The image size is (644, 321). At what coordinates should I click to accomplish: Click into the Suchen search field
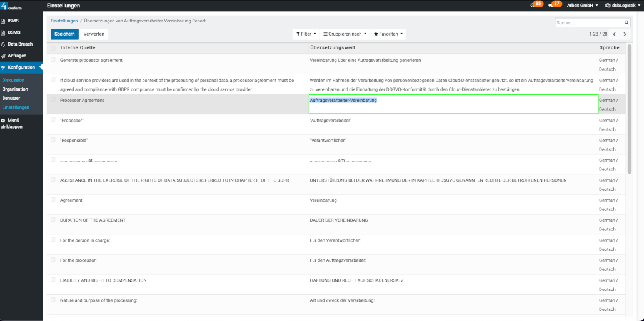[588, 22]
